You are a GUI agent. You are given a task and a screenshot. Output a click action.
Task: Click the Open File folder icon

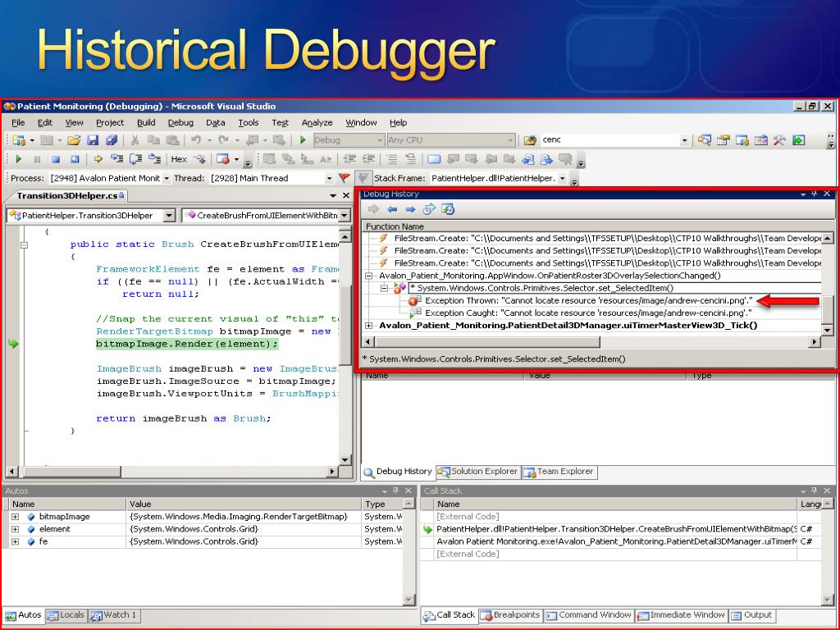73,140
